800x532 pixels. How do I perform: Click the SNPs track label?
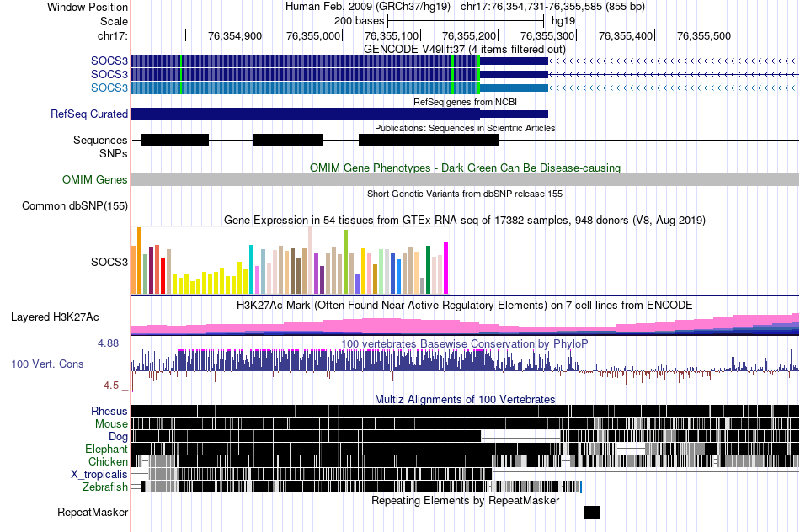(114, 153)
